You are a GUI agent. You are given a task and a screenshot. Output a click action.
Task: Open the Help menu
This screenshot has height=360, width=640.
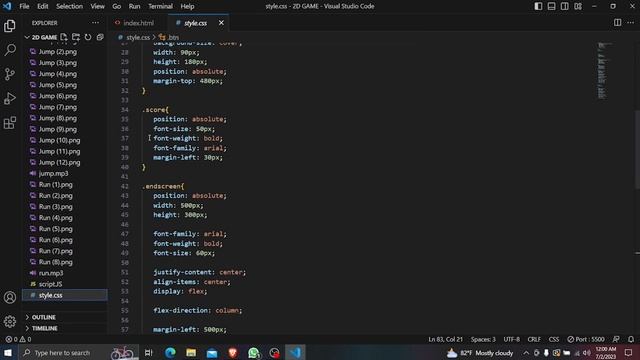(x=187, y=6)
